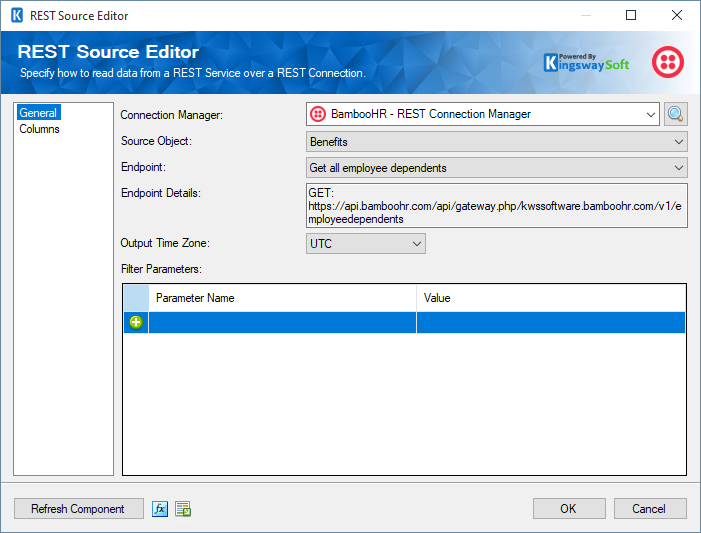Image resolution: width=701 pixels, height=533 pixels.
Task: Click the documentation icon beside fx button
Action: (183, 509)
